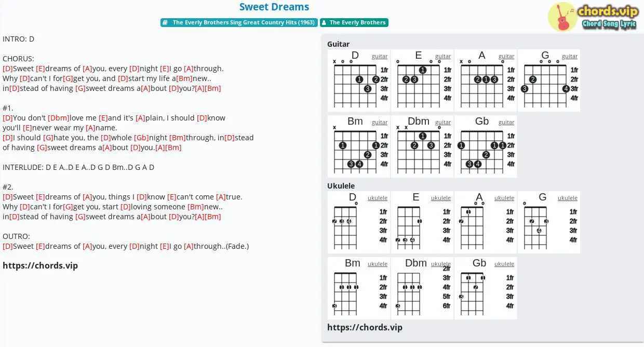The image size is (644, 347).
Task: Select the Bm guitar chord diagram
Action: click(x=359, y=146)
